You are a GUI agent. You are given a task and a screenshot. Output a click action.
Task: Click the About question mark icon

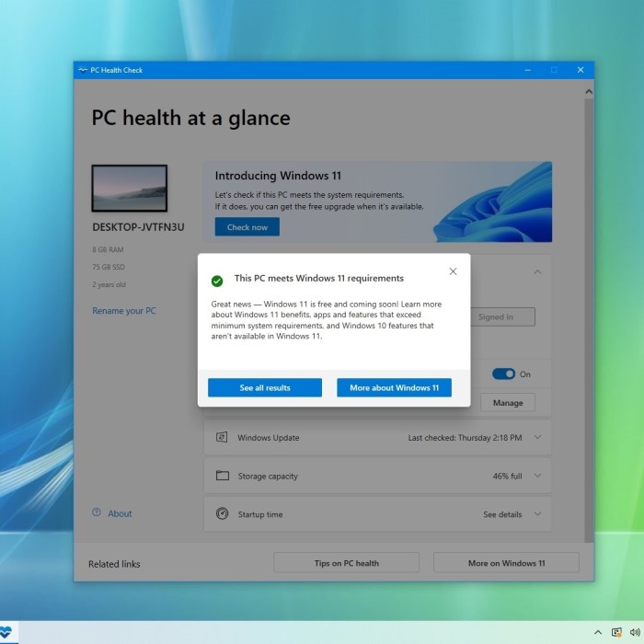[x=97, y=512]
